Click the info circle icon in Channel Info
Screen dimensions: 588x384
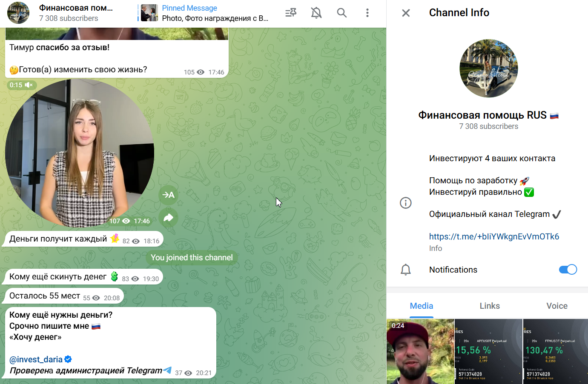406,203
